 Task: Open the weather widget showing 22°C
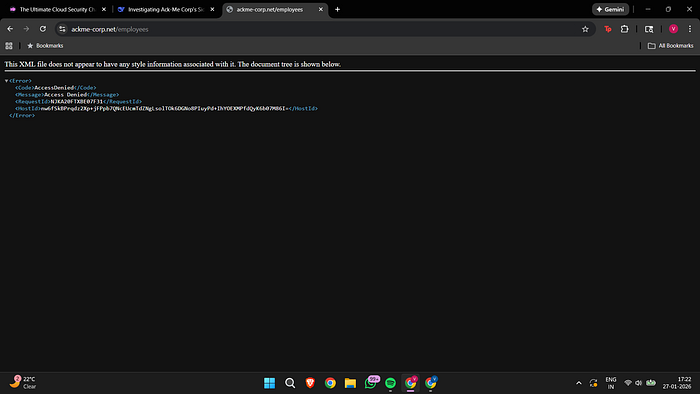pos(22,383)
